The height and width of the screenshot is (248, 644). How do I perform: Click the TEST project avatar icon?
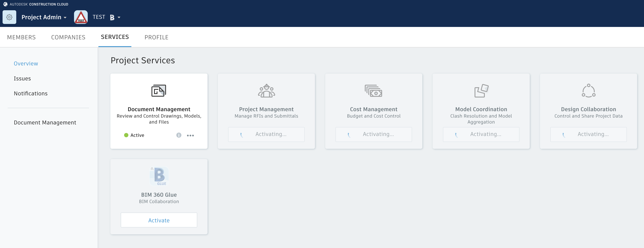[x=80, y=17]
